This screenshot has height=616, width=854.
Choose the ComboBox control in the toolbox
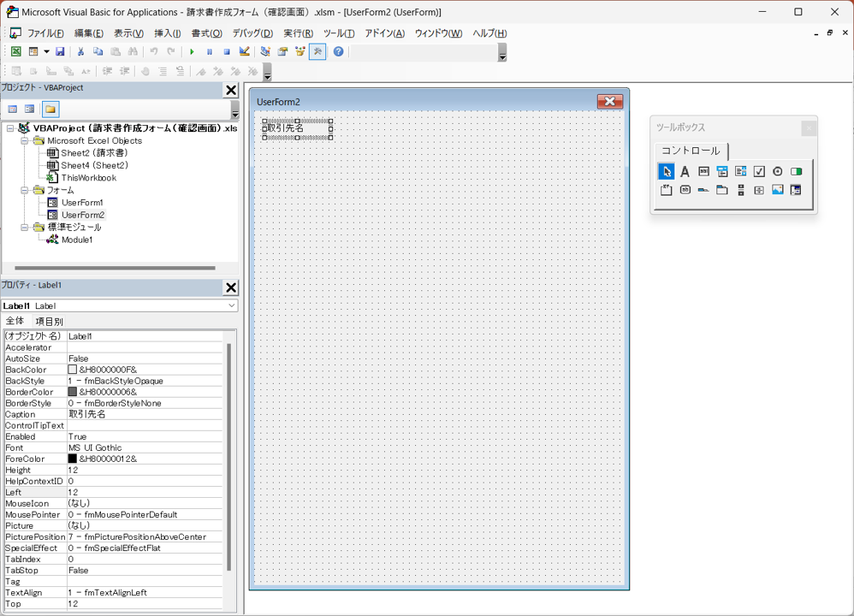tap(722, 171)
